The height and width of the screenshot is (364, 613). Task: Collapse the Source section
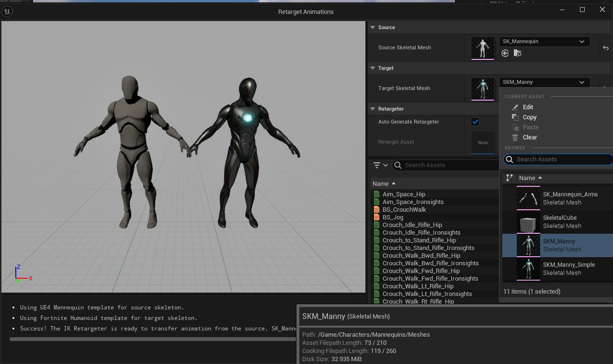click(x=372, y=27)
